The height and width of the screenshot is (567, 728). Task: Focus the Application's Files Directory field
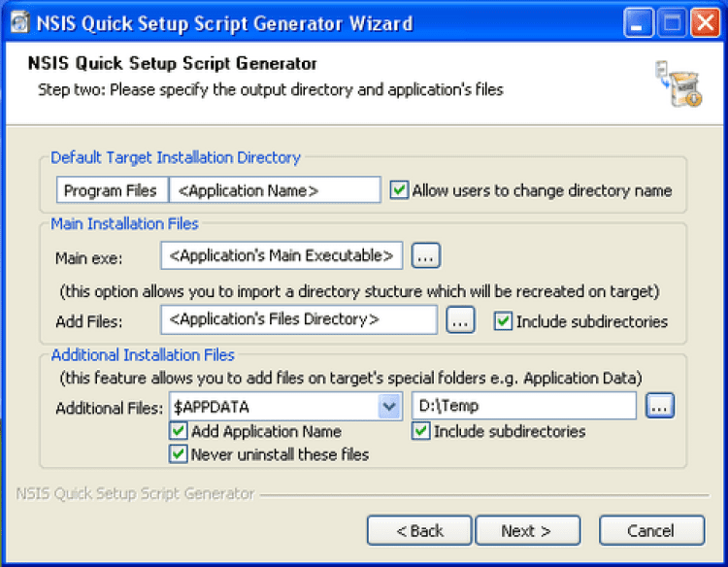299,319
